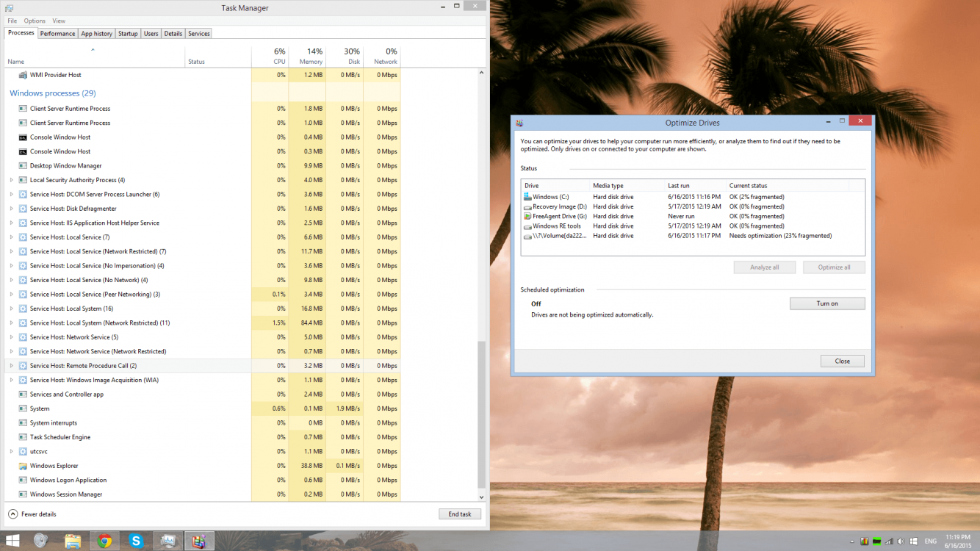Select the Windows RE tools drive icon
980x551 pixels.
(527, 226)
